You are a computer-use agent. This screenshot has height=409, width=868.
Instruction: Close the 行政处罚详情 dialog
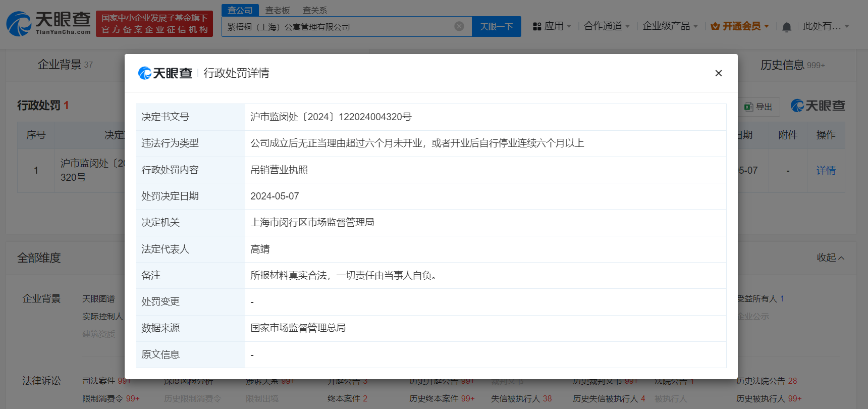click(719, 73)
